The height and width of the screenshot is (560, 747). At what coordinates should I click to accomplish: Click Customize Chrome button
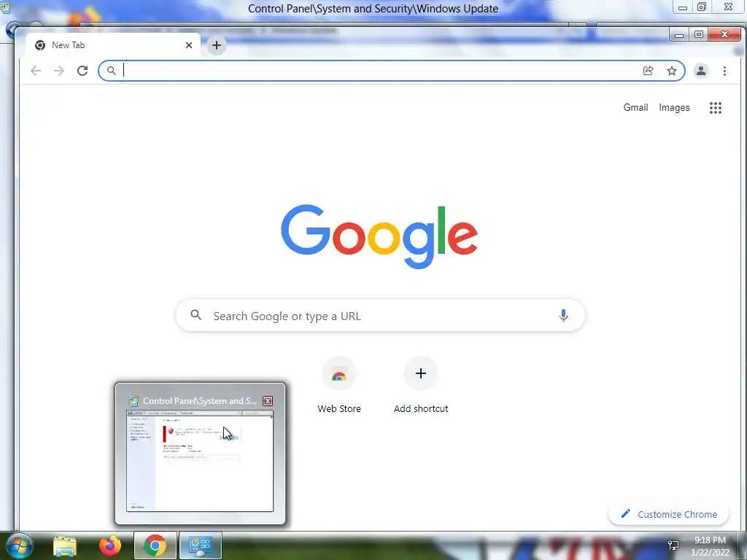(x=669, y=514)
